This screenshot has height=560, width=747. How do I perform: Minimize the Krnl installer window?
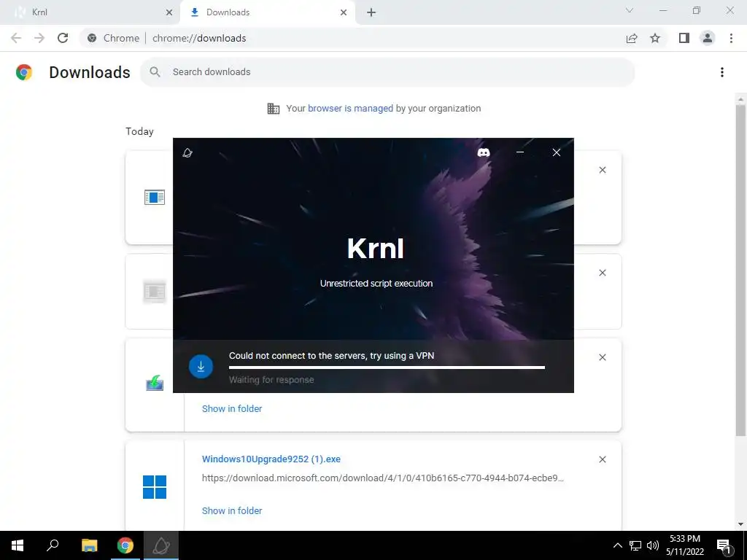(x=519, y=152)
